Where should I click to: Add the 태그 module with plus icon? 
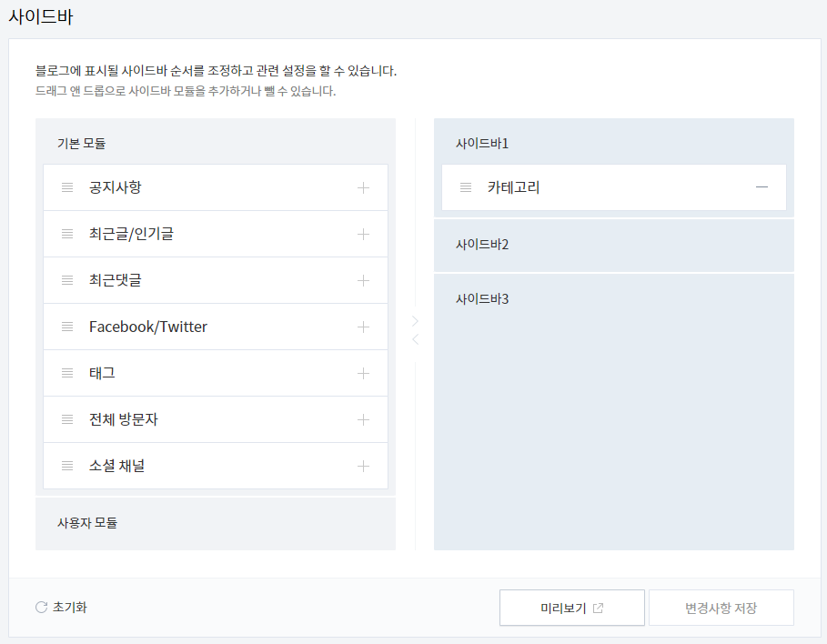tap(363, 374)
